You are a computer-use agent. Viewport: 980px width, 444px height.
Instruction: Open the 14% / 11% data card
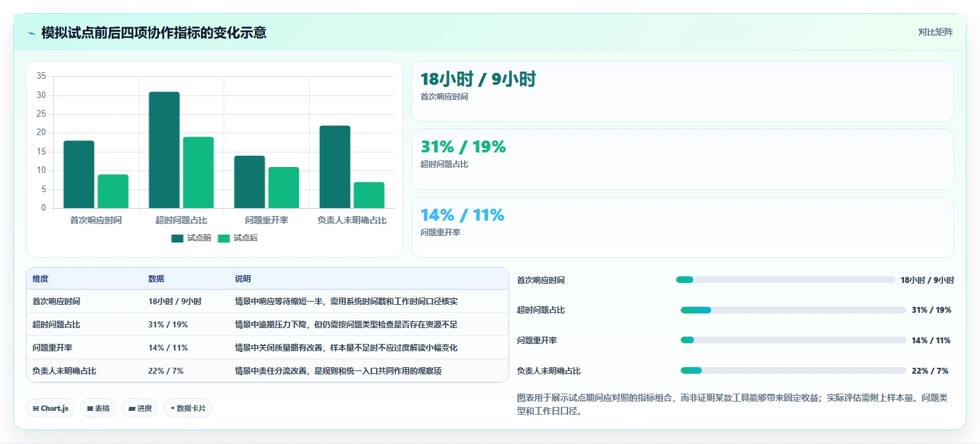(x=683, y=227)
